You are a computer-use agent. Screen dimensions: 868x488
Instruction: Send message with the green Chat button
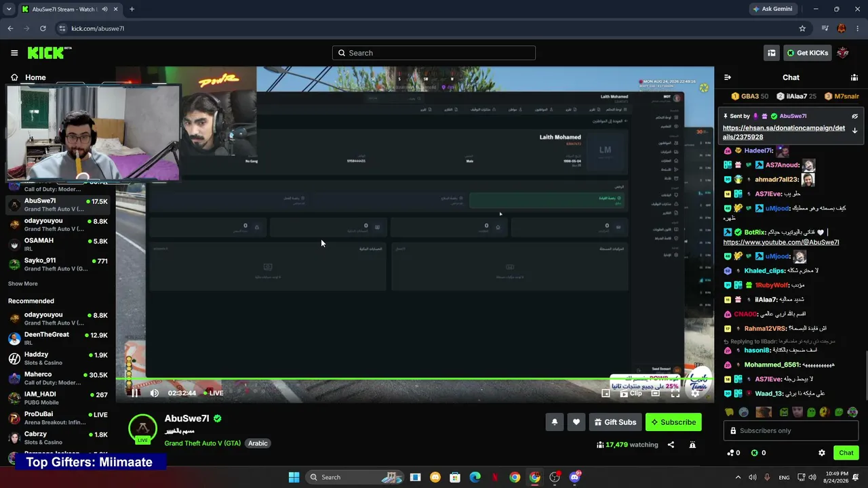point(846,453)
